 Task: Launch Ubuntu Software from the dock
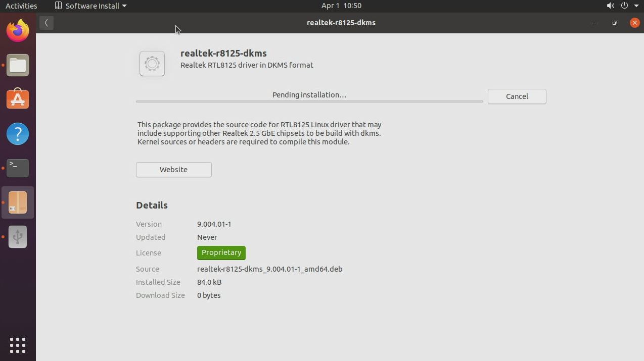coord(18,99)
